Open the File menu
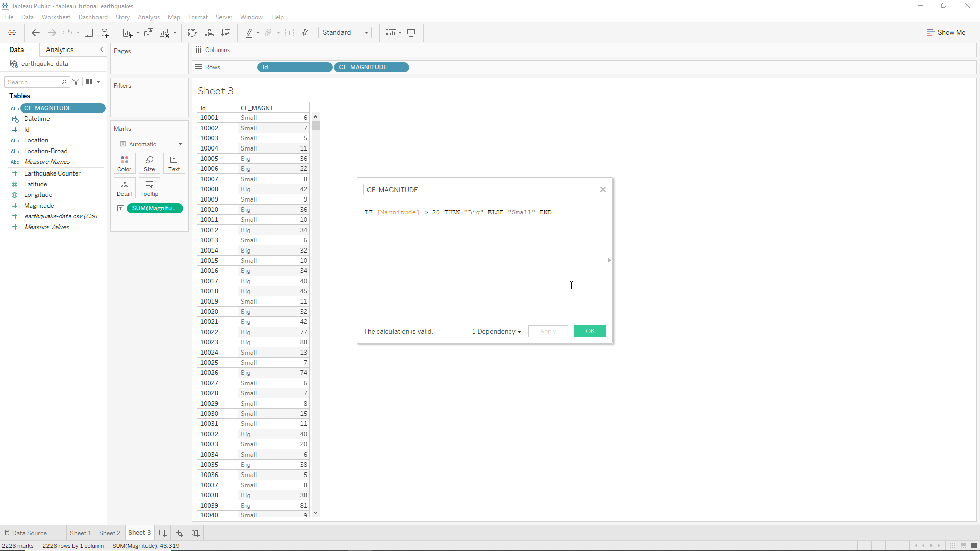Viewport: 980px width, 551px height. [x=9, y=17]
